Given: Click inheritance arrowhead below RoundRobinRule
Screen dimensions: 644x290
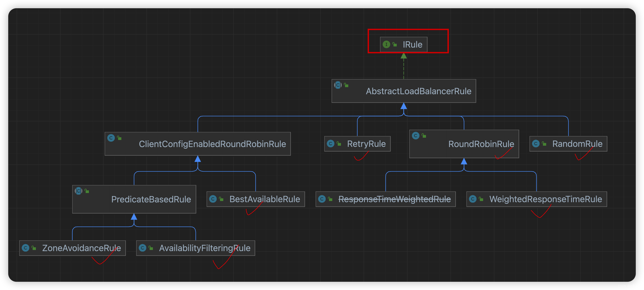Looking at the screenshot, I should tap(464, 161).
